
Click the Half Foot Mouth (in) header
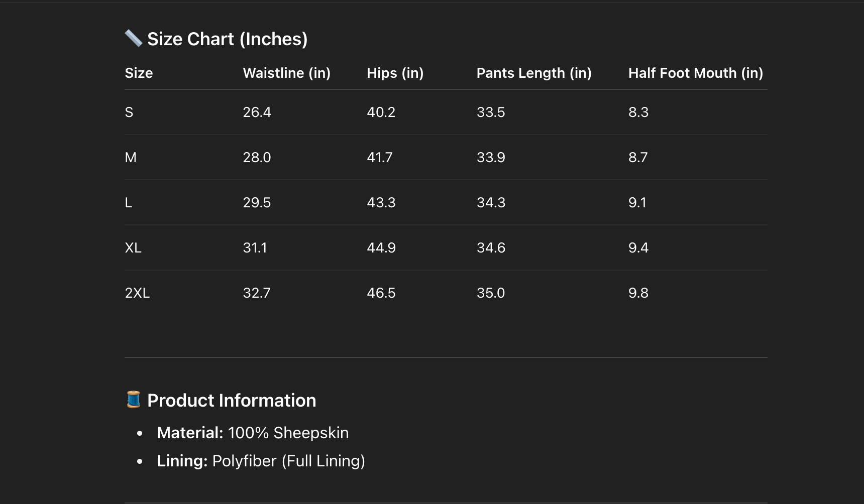coord(695,73)
